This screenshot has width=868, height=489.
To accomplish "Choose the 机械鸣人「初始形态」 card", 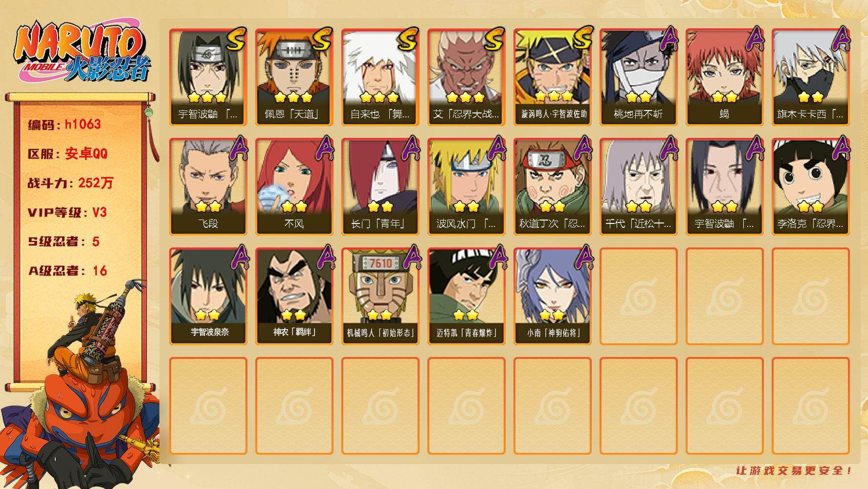I will pyautogui.click(x=380, y=296).
